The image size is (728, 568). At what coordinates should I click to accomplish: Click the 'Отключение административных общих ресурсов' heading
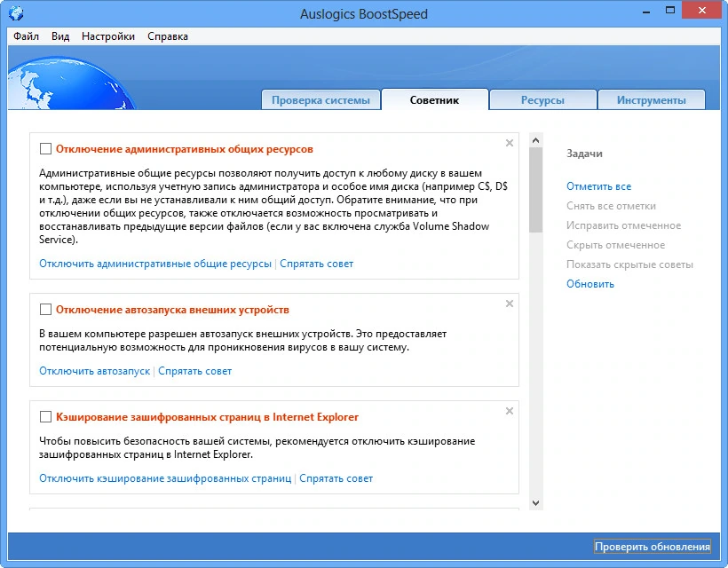tap(185, 149)
